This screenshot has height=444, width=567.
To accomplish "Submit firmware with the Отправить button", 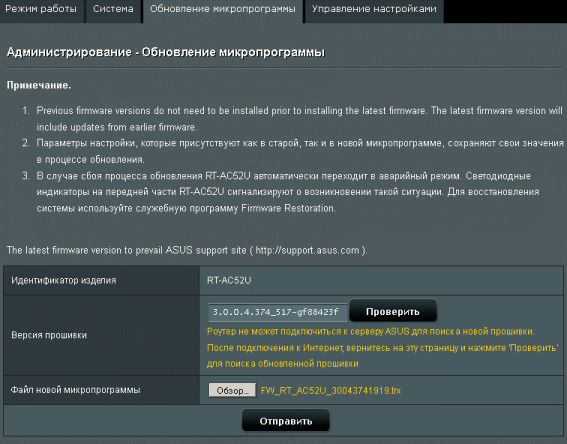I will pyautogui.click(x=286, y=421).
